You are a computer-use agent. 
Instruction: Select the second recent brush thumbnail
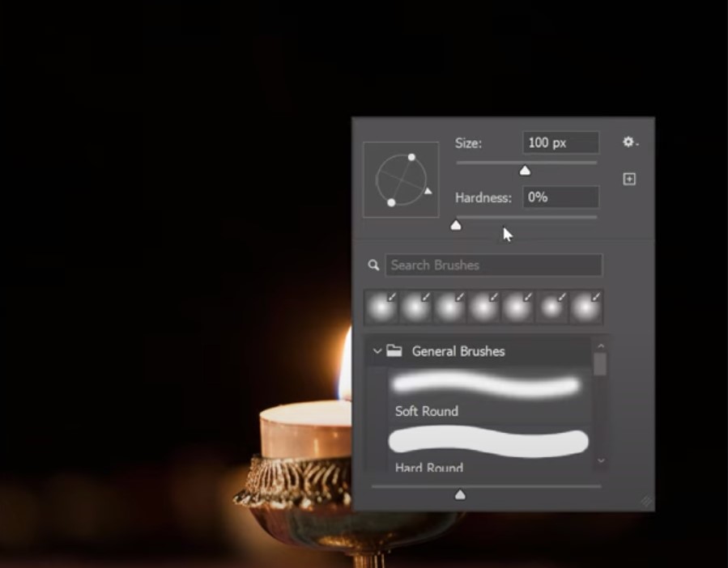[415, 307]
